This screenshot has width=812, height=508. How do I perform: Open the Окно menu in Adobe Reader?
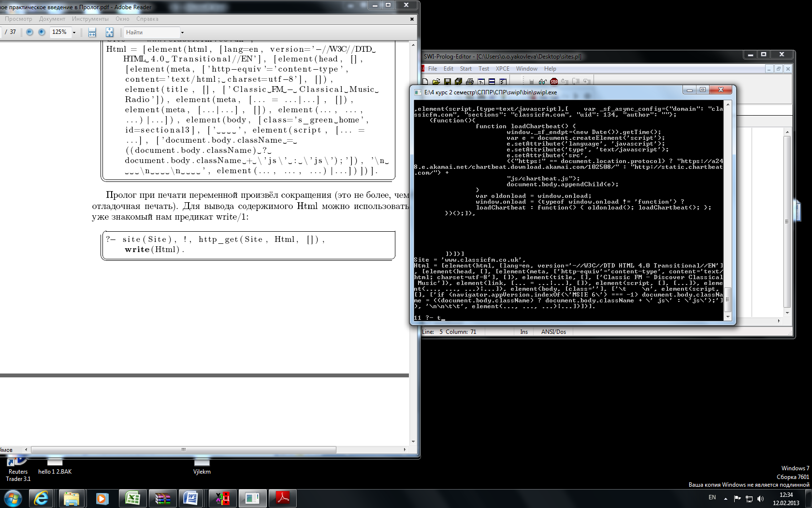(122, 19)
